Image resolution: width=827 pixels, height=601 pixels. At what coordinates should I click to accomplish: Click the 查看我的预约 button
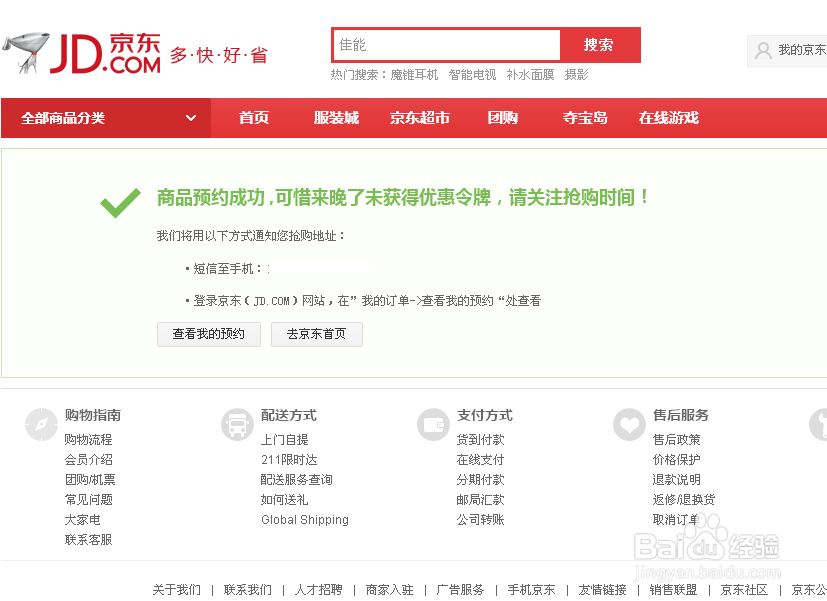[x=208, y=335]
